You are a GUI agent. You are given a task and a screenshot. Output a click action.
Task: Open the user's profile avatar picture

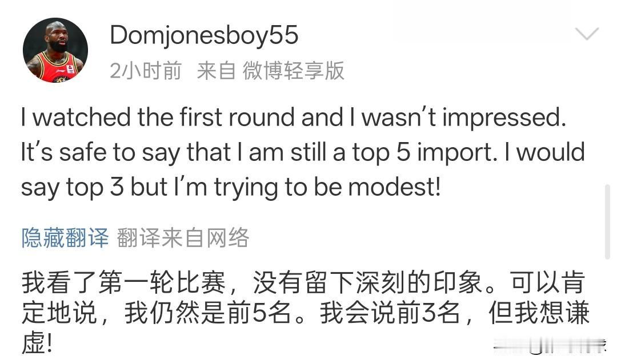click(x=55, y=50)
